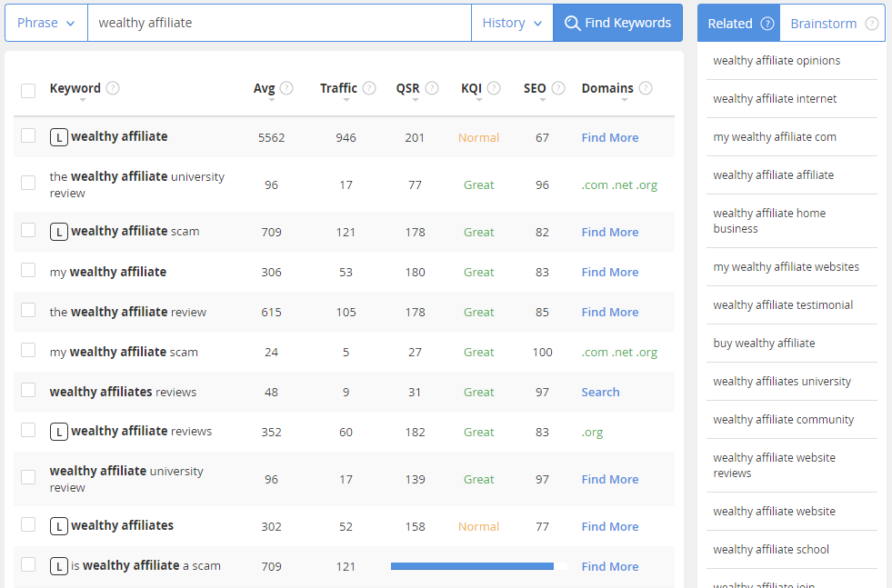This screenshot has height=588, width=892.
Task: Toggle select-all checkbox in table header
Action: click(28, 90)
